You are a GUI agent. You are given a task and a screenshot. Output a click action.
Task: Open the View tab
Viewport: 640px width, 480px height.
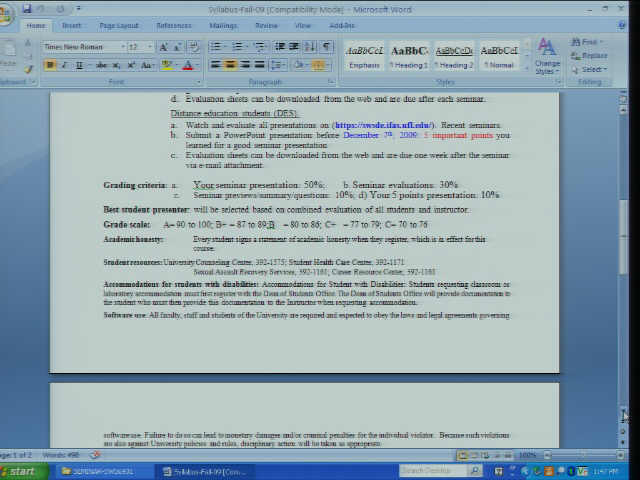tap(302, 25)
